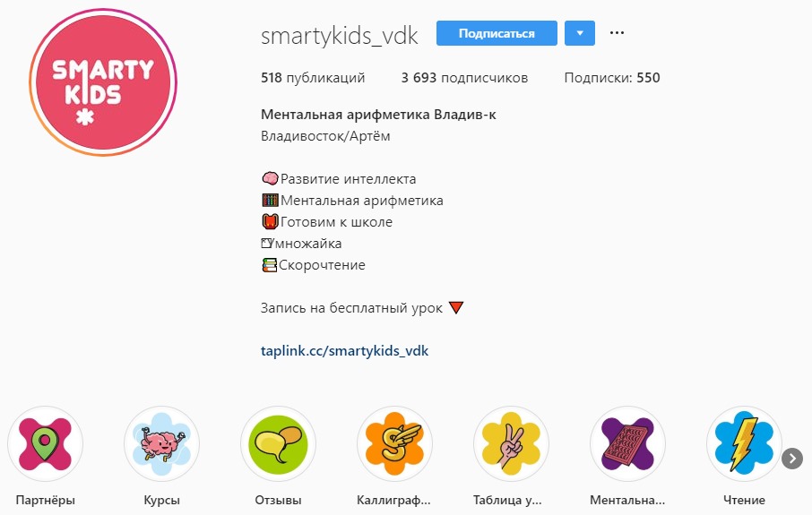Open the three-dot options menu
812x515 pixels.
(617, 32)
